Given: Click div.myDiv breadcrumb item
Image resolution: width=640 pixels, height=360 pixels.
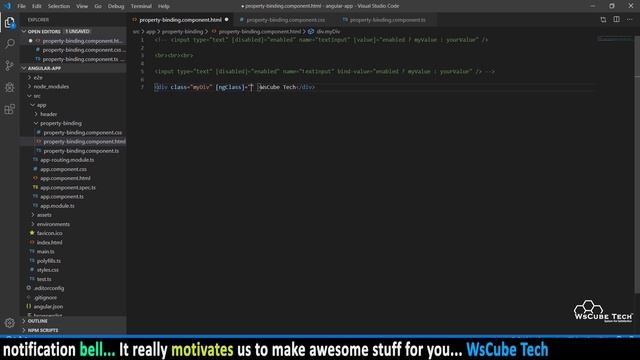Looking at the screenshot, I should point(328,31).
